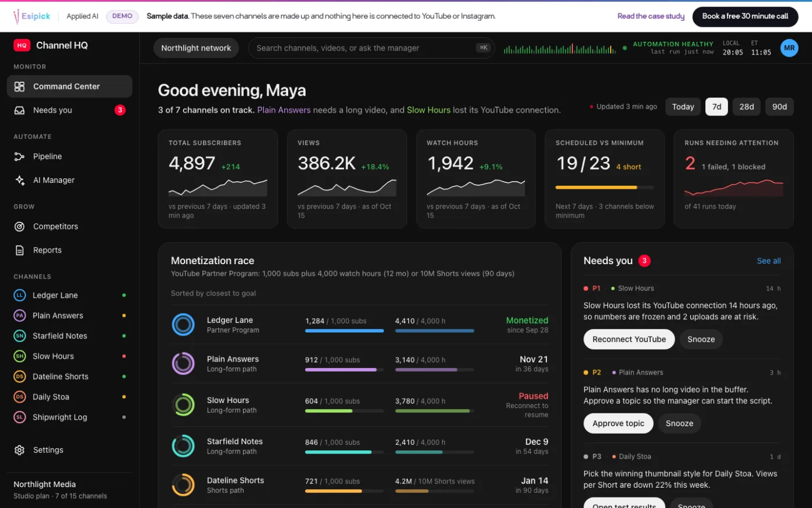Switch to the 90d time range

780,107
